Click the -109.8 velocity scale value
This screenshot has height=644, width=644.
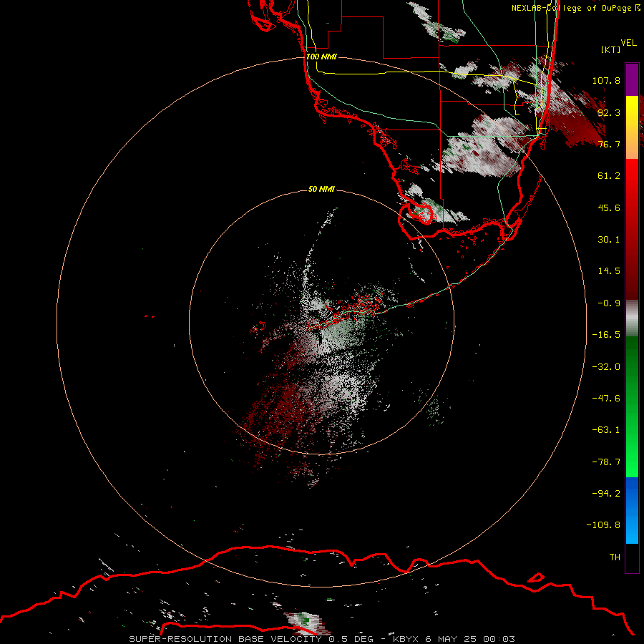[603, 525]
